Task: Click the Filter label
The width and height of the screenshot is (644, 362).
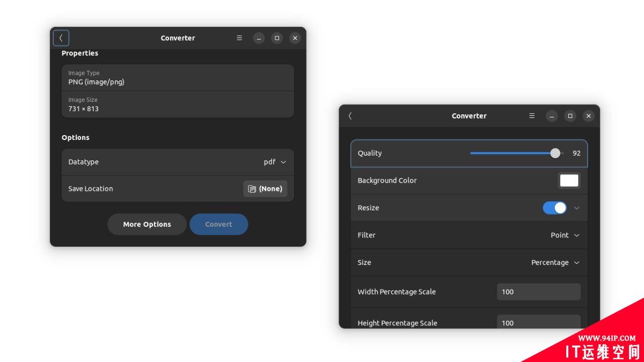Action: (367, 235)
